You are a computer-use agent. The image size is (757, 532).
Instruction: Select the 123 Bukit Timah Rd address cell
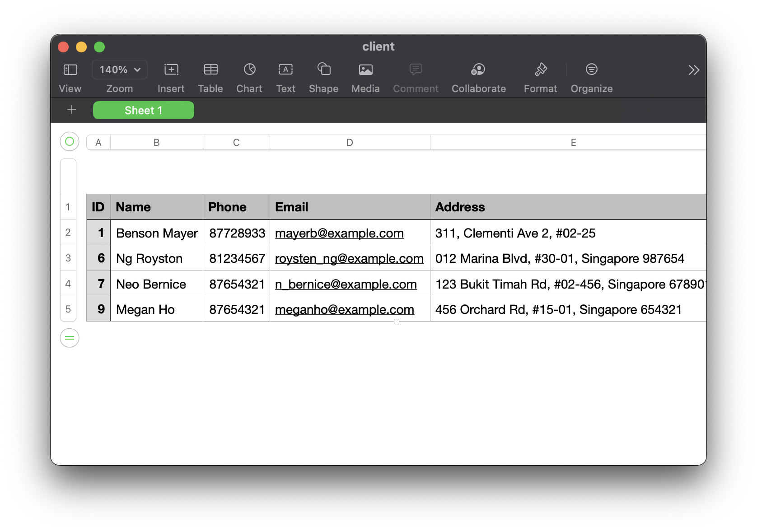(568, 284)
